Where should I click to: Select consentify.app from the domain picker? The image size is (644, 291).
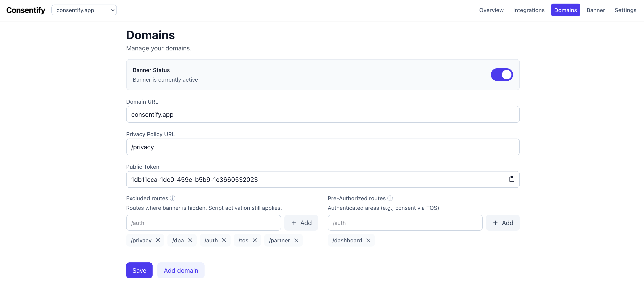[84, 10]
